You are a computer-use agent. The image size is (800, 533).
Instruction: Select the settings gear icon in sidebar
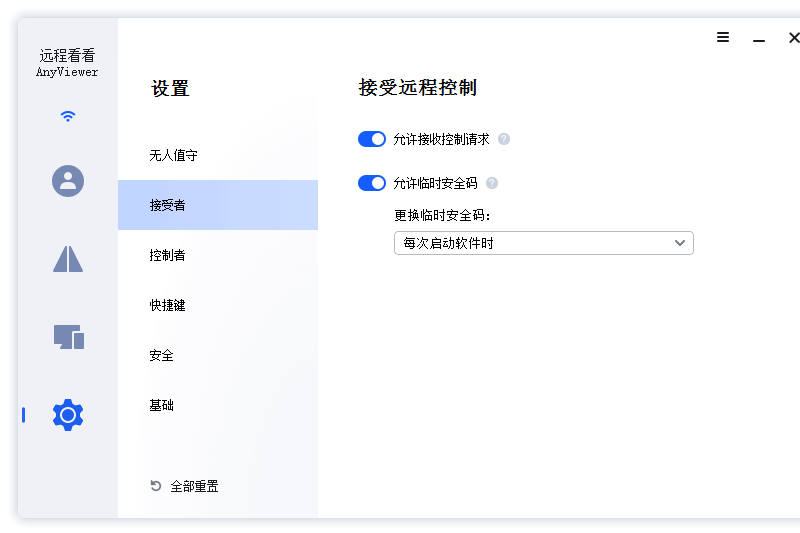[x=68, y=414]
